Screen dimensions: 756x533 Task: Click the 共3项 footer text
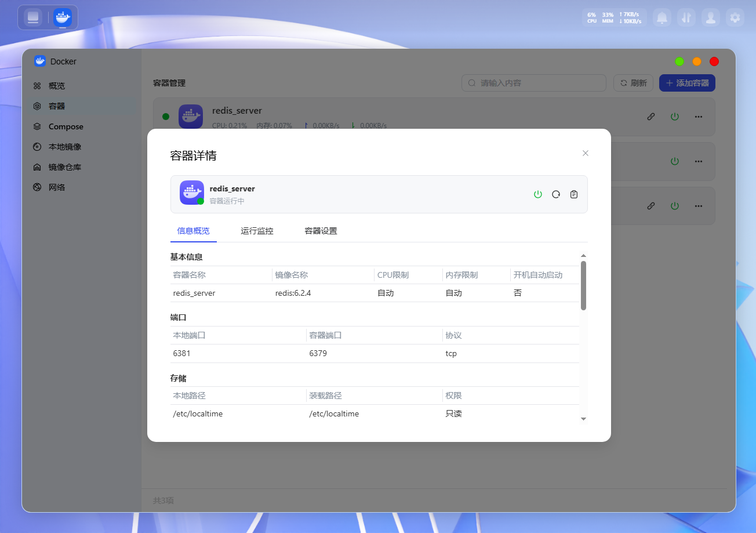(x=163, y=501)
